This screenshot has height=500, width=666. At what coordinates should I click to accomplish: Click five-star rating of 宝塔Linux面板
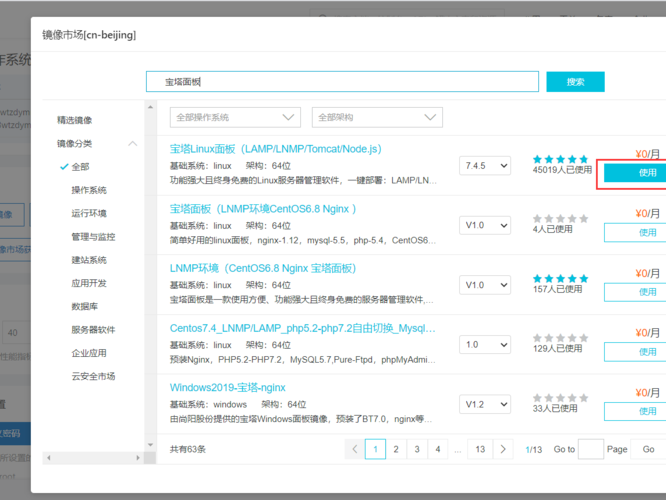point(561,159)
